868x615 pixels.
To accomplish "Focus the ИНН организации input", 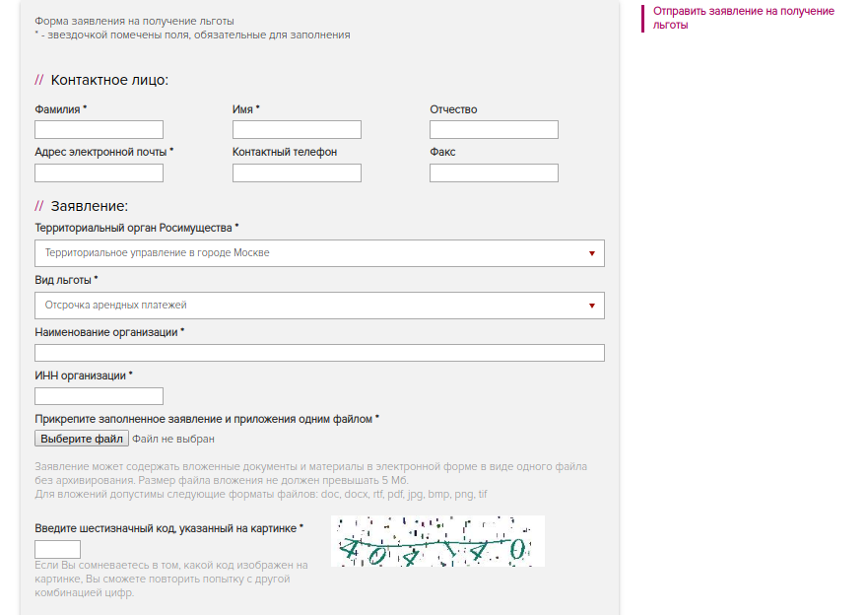I will click(99, 396).
